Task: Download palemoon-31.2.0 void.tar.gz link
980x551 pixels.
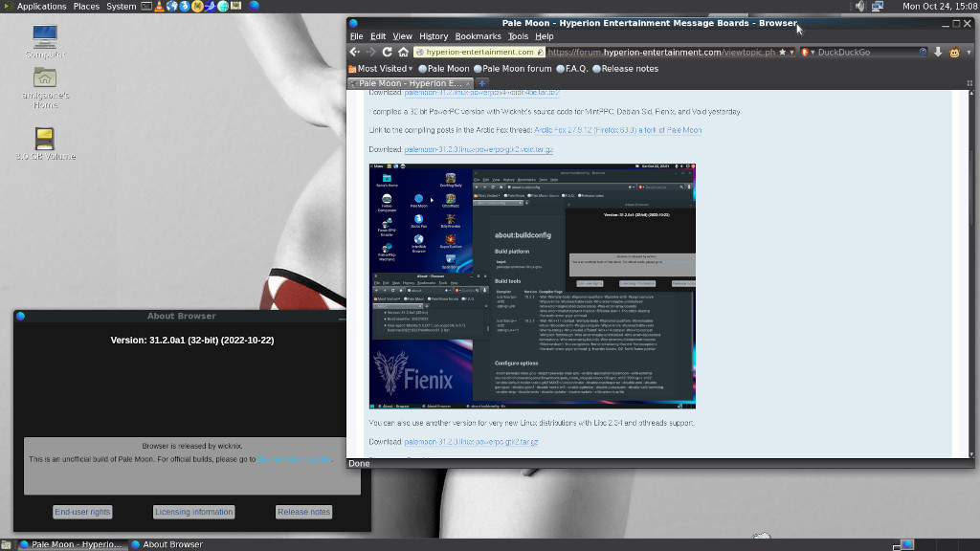Action: [x=479, y=149]
